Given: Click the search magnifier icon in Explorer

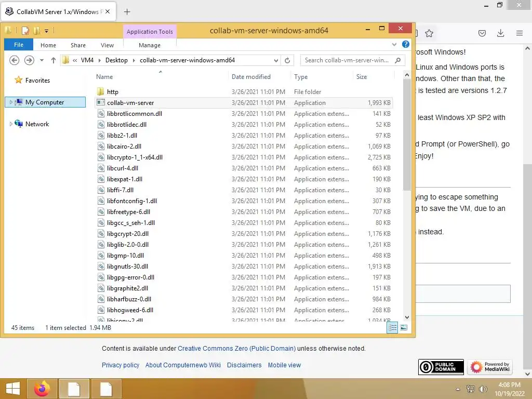Looking at the screenshot, I should tap(397, 60).
